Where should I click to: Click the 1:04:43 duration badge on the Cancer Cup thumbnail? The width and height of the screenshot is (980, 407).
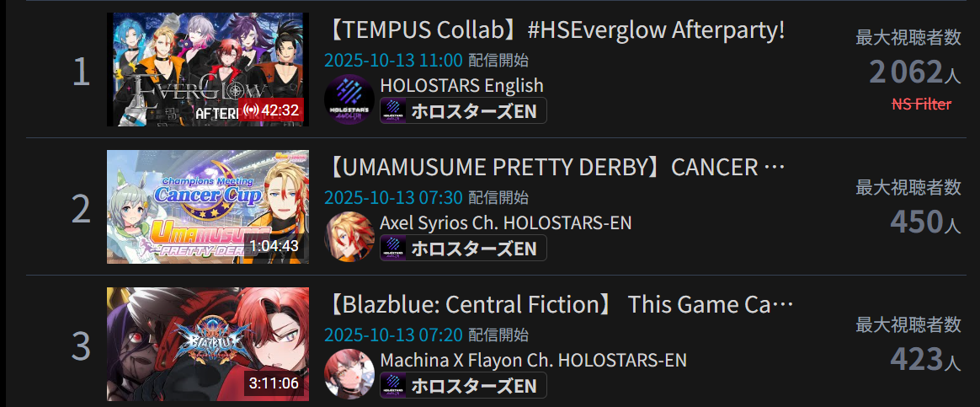pyautogui.click(x=274, y=246)
